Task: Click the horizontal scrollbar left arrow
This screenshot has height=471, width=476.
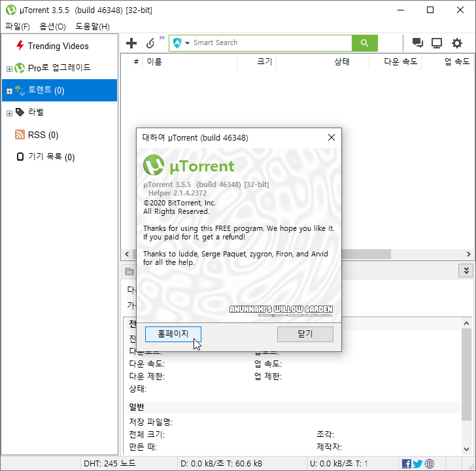Action: [x=127, y=254]
